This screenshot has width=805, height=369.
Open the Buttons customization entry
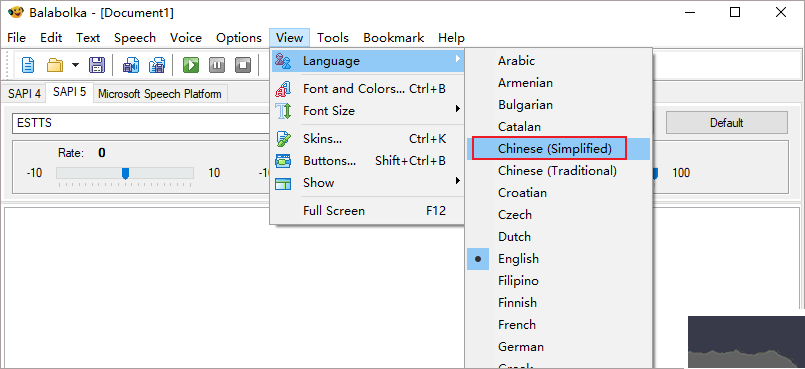coord(368,161)
